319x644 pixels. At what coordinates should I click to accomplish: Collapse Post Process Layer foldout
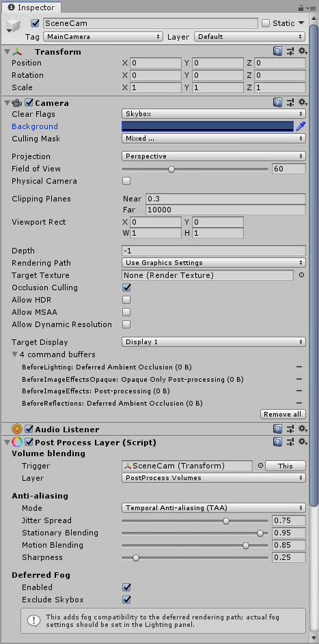tap(7, 443)
